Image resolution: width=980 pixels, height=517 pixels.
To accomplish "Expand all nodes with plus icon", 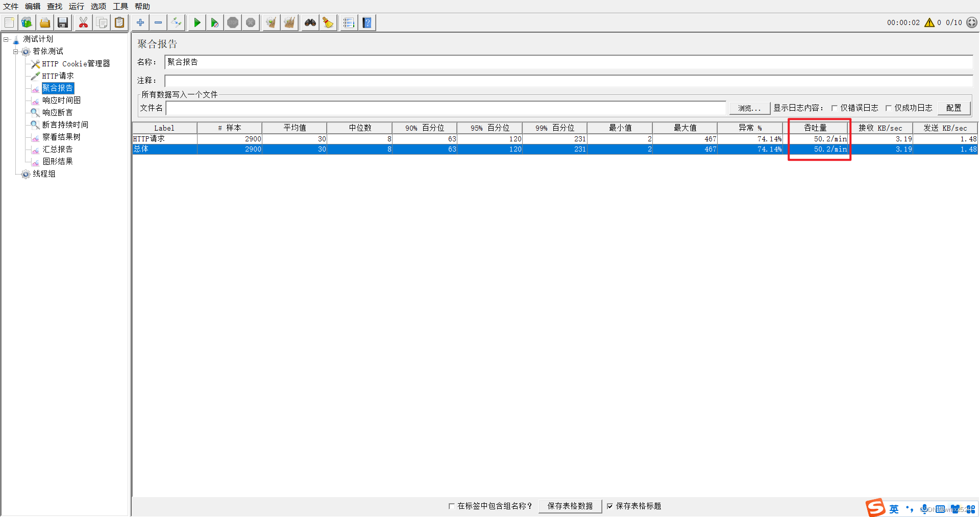I will [140, 22].
